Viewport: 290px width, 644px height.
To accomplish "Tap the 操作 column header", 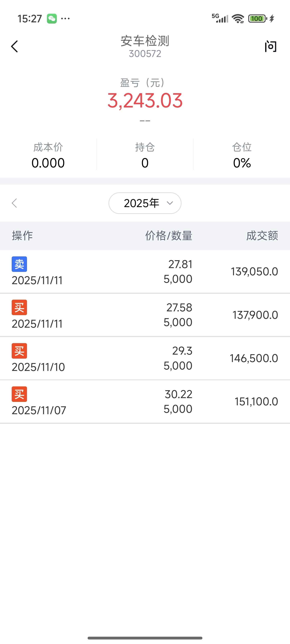I will tap(23, 236).
